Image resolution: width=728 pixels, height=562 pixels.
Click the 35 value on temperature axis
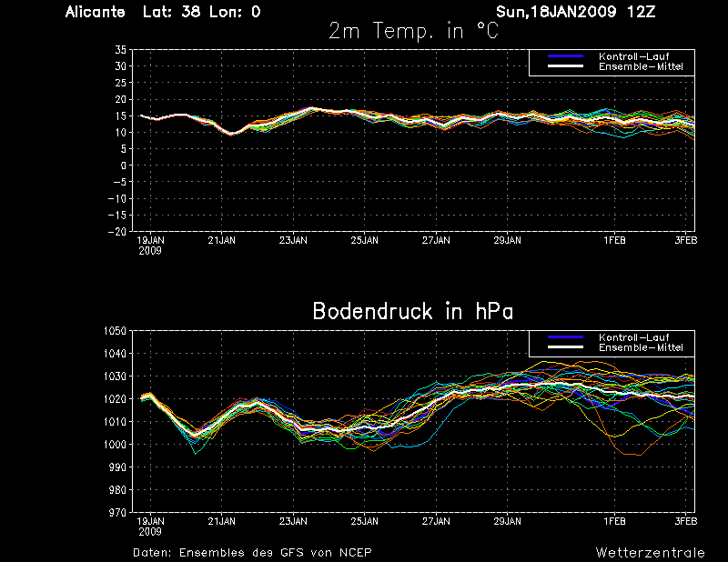(121, 50)
